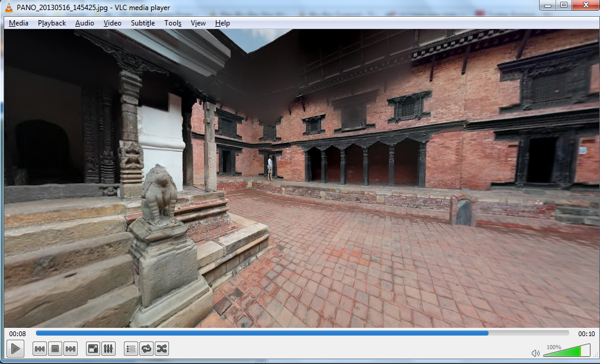The width and height of the screenshot is (600, 364).
Task: Skip to previous media track
Action: (x=40, y=349)
